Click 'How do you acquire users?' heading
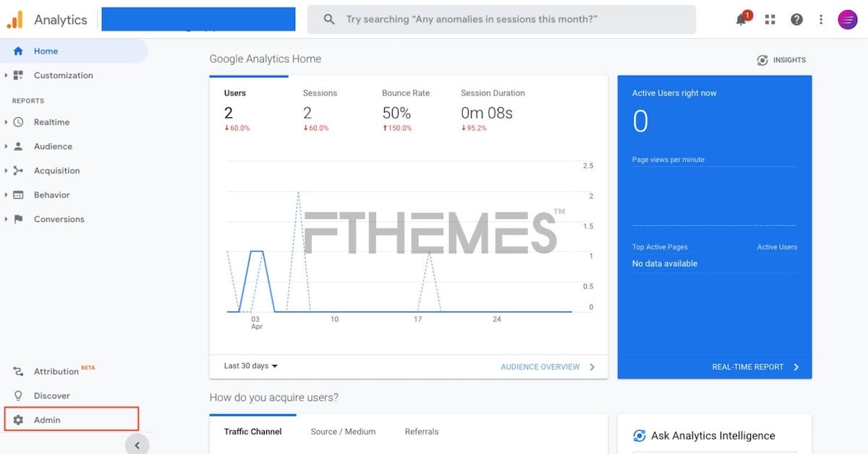 [x=274, y=397]
